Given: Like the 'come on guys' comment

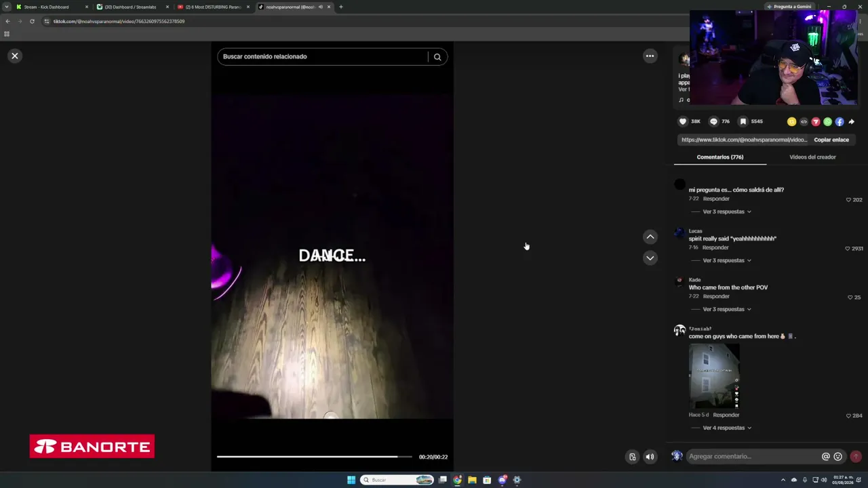Looking at the screenshot, I should (x=848, y=415).
